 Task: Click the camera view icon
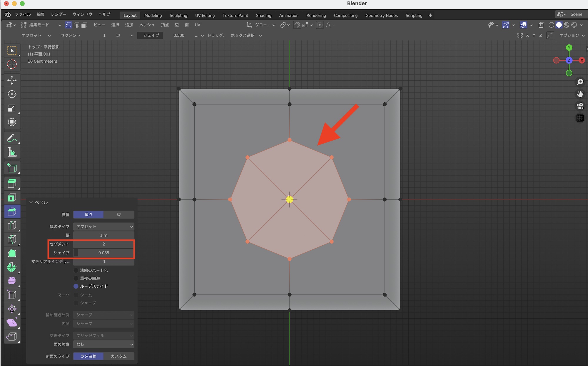point(580,106)
